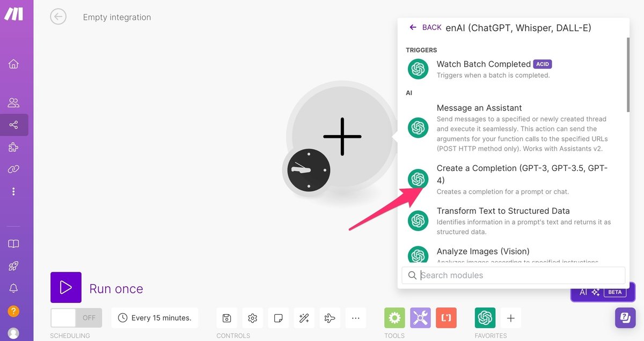Open the notifications bell

pyautogui.click(x=13, y=288)
